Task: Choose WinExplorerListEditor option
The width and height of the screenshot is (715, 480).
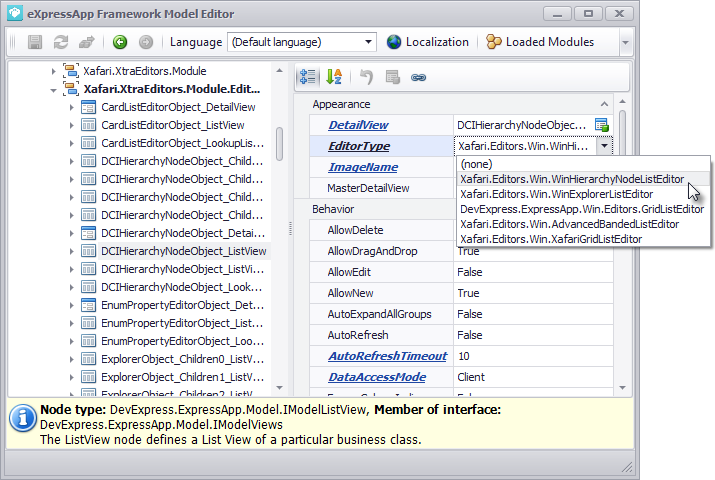Action: [x=583, y=194]
